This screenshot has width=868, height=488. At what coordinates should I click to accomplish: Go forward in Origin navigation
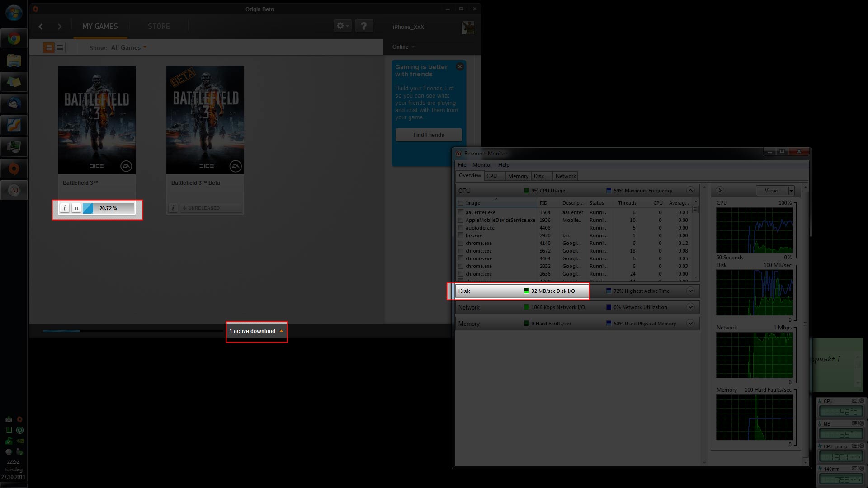pyautogui.click(x=59, y=27)
